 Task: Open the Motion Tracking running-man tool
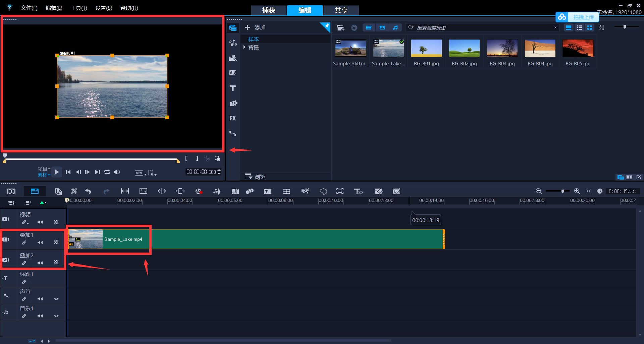(305, 191)
